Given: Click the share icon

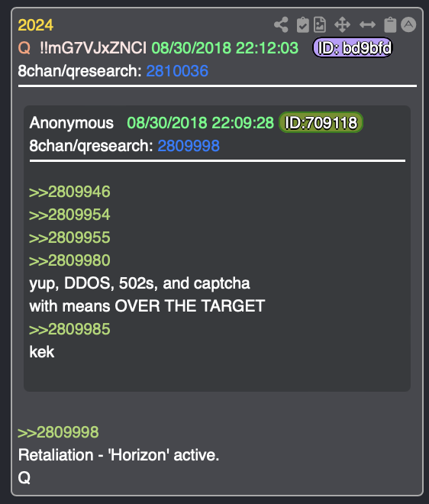Looking at the screenshot, I should click(x=281, y=24).
